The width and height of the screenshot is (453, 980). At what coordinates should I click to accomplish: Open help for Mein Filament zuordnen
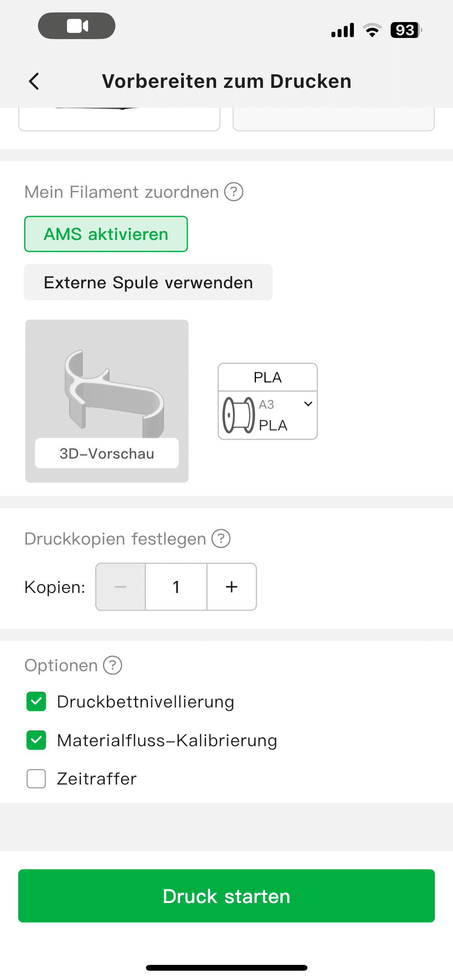[234, 192]
